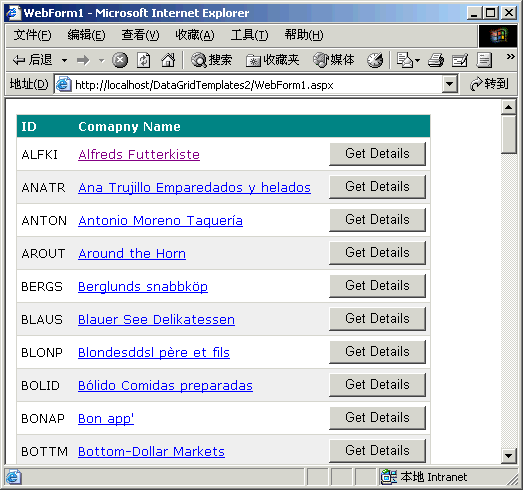Click the Stop loading icon
This screenshot has height=490, width=523.
120,60
